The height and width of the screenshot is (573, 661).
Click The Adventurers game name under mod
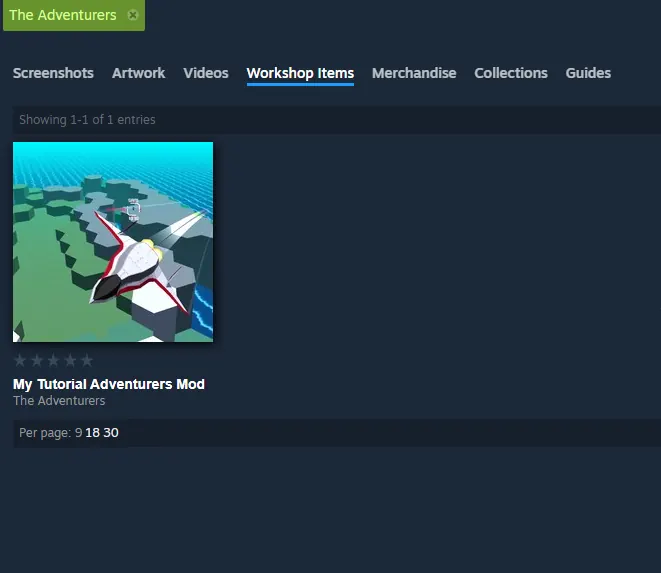pyautogui.click(x=59, y=401)
